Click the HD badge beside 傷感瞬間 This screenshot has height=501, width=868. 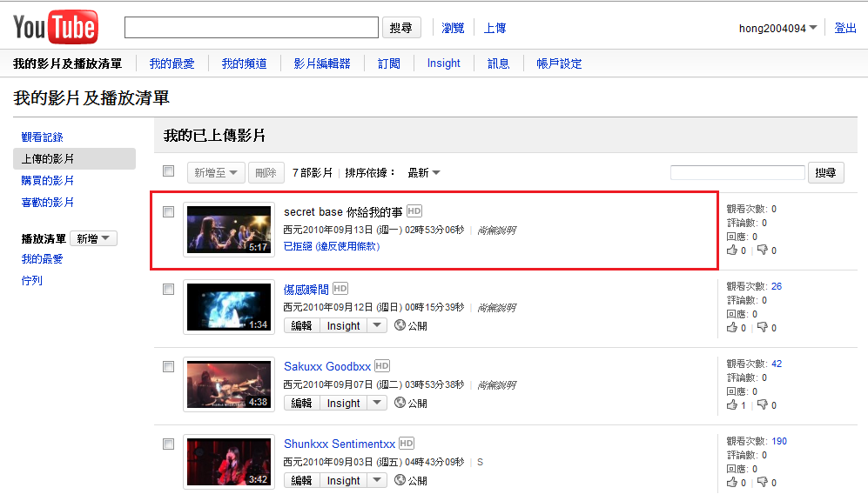click(x=340, y=289)
